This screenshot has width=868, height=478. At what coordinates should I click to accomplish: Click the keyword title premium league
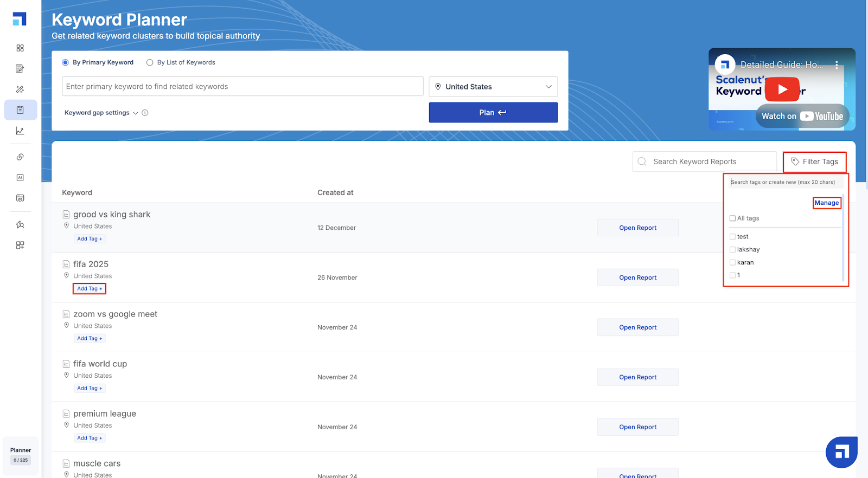(105, 414)
